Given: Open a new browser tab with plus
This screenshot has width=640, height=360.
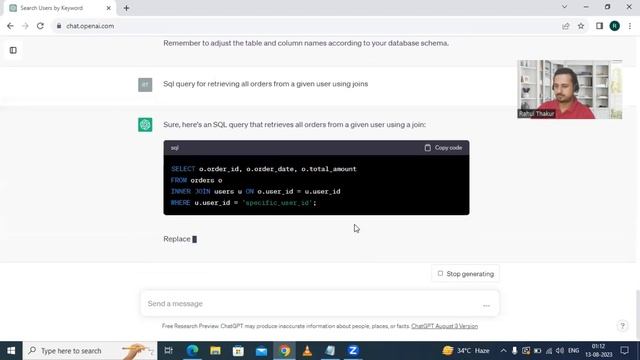Looking at the screenshot, I should click(127, 8).
